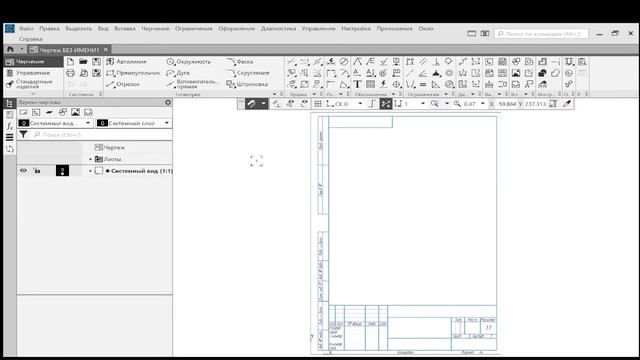
Task: Click the eyedropper icon in the view toolbar
Action: click(567, 104)
